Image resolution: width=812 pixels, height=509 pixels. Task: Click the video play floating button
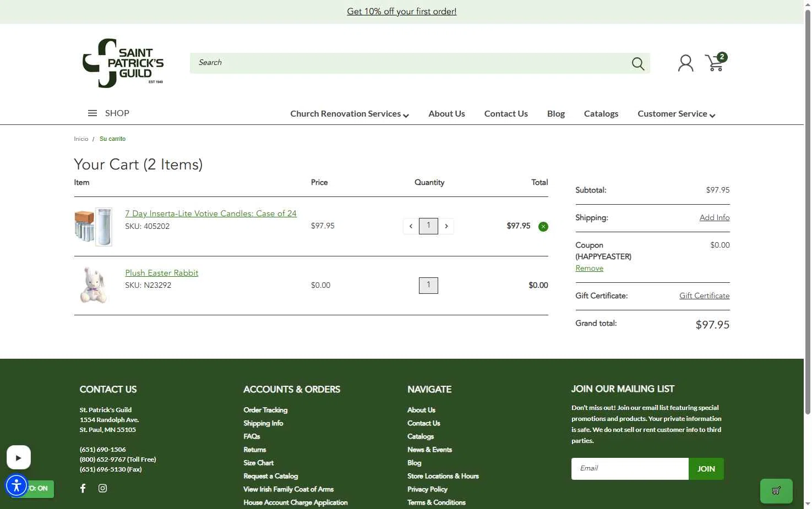(19, 457)
